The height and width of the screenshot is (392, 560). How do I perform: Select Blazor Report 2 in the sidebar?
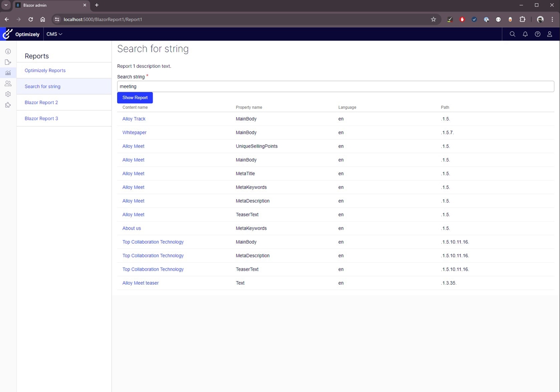[41, 102]
